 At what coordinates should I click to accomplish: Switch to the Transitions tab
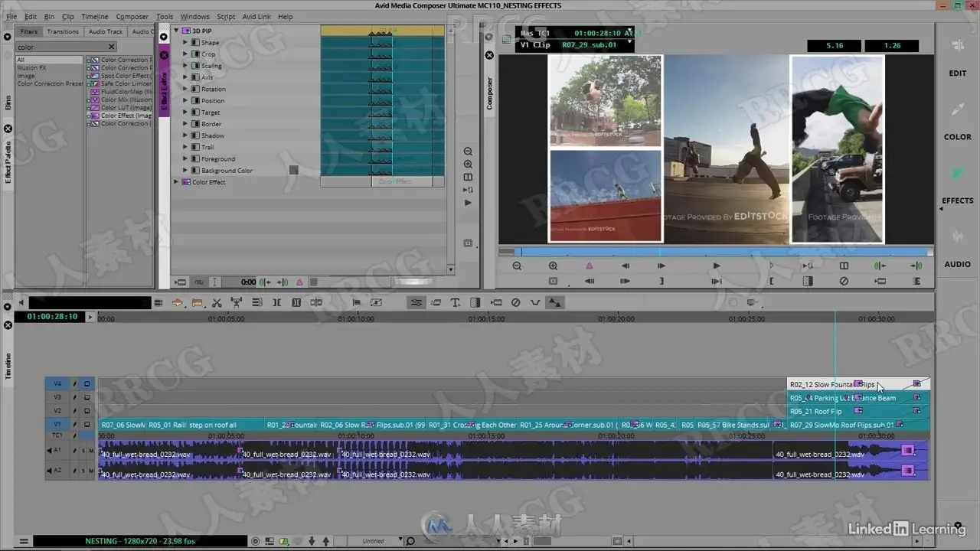63,31
